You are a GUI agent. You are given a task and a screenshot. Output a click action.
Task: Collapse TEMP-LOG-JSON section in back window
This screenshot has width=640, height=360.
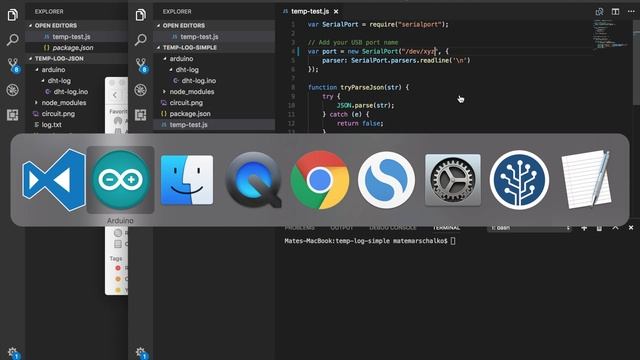pyautogui.click(x=30, y=58)
